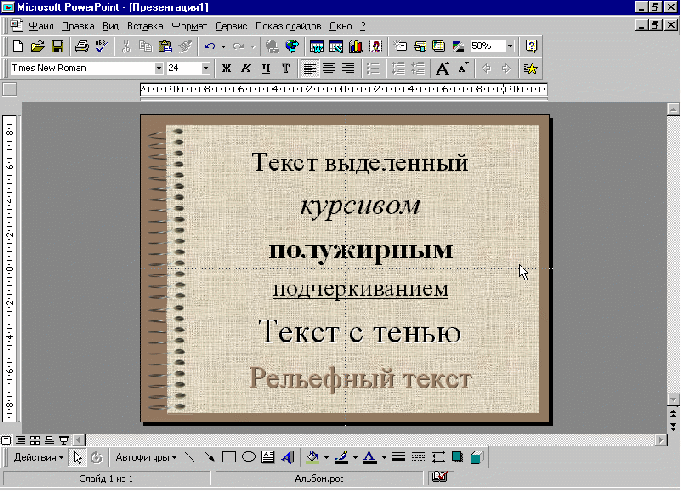The height and width of the screenshot is (491, 681).
Task: Run the spelling check toolbar icon
Action: tap(102, 46)
